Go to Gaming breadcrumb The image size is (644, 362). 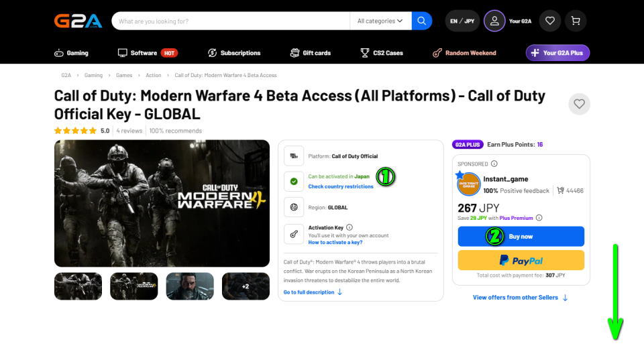click(x=93, y=76)
